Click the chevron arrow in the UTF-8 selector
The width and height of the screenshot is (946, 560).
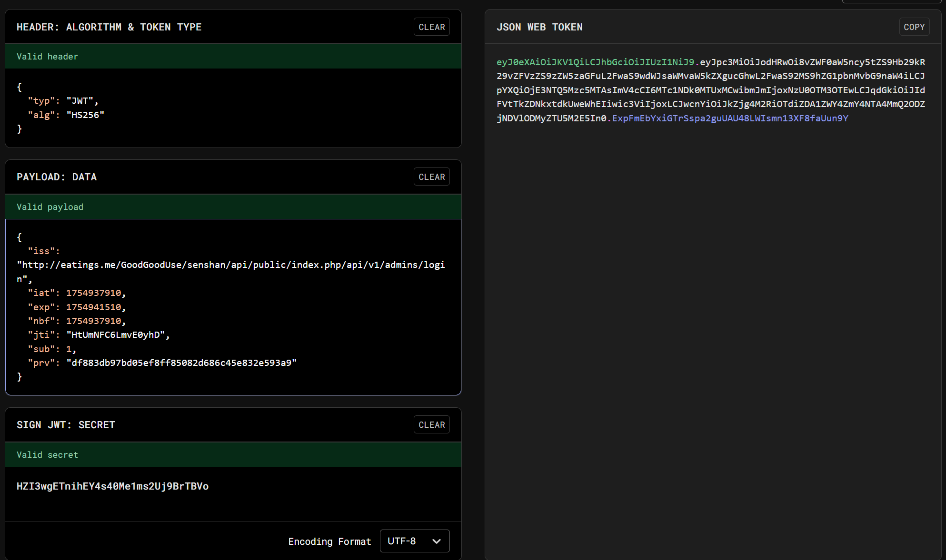437,541
